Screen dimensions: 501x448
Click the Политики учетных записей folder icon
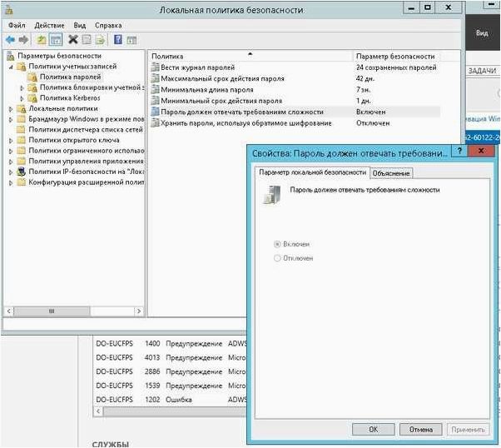click(21, 67)
